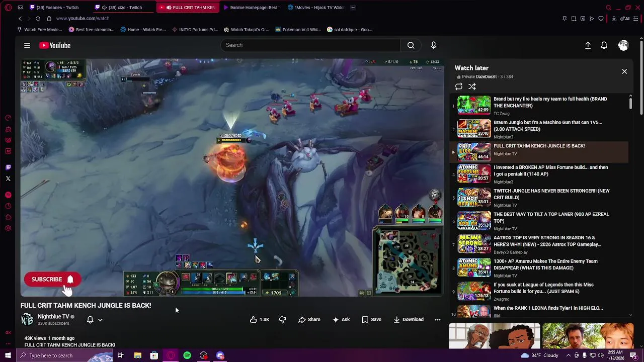This screenshot has width=644, height=362.
Task: Open Spotify from Windows taskbar
Action: [x=187, y=355]
